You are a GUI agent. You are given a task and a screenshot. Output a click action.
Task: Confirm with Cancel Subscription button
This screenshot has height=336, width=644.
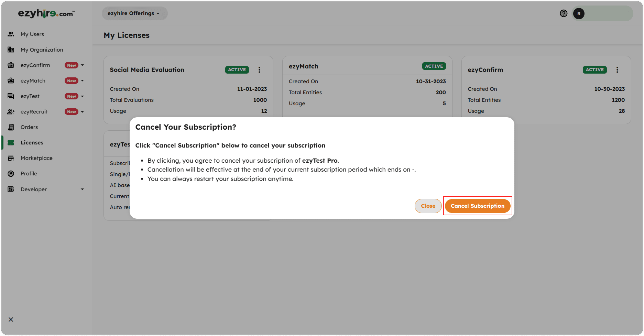(x=478, y=206)
